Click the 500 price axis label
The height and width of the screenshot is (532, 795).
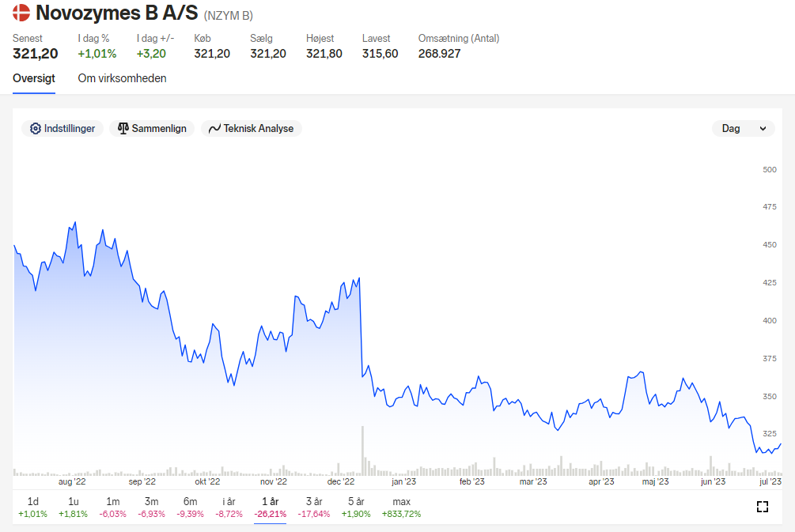[770, 170]
